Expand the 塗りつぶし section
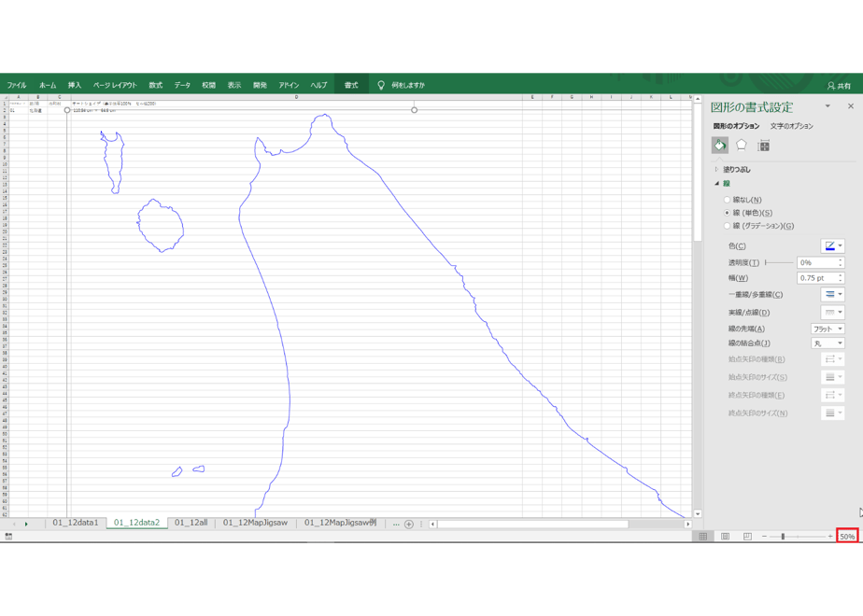The height and width of the screenshot is (616, 863). tap(716, 170)
